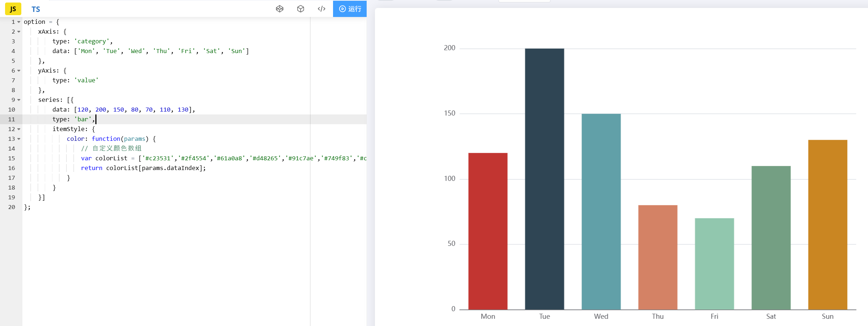Click the 'return' keyword on line 16
The width and height of the screenshot is (868, 326).
[91, 168]
